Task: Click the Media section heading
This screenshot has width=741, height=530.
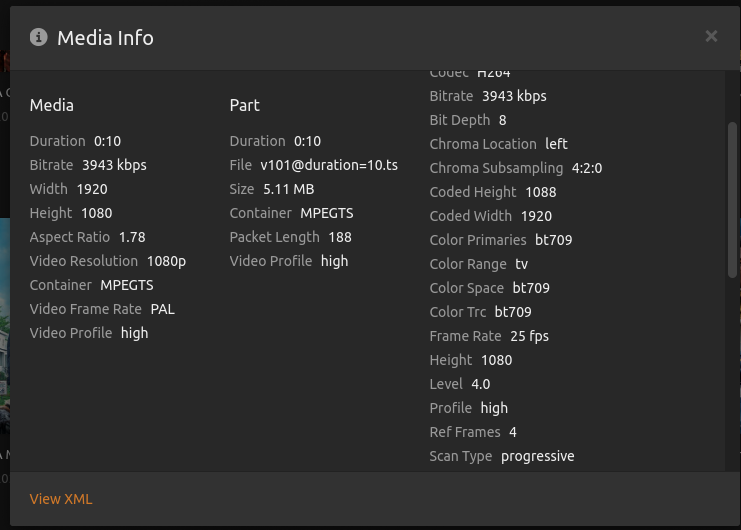Action: coord(52,105)
